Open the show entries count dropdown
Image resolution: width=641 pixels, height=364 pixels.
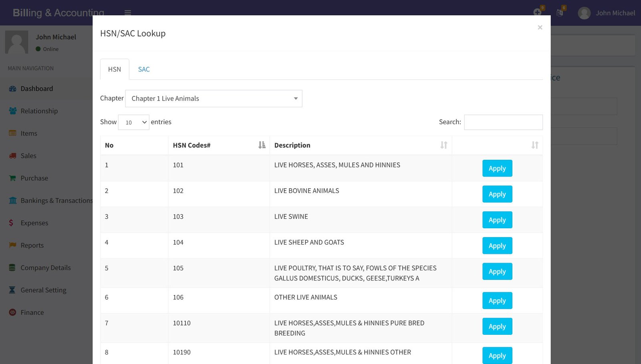pos(133,122)
